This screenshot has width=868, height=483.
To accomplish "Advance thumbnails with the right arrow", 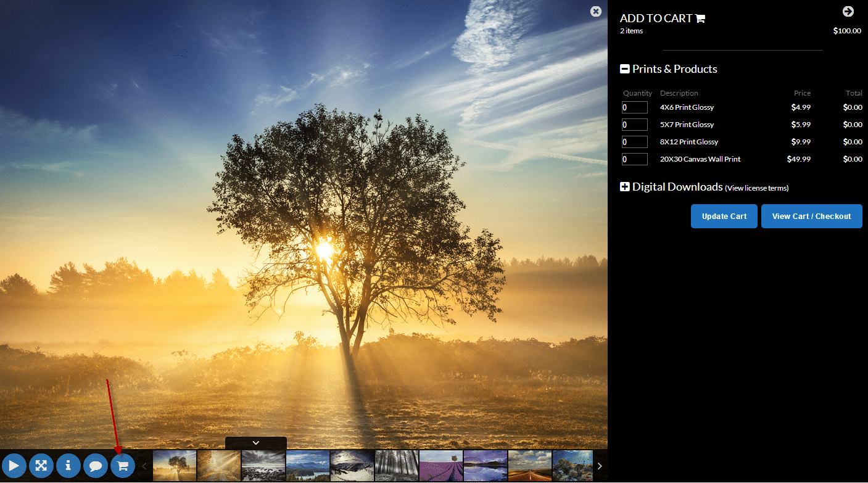I will coord(599,466).
